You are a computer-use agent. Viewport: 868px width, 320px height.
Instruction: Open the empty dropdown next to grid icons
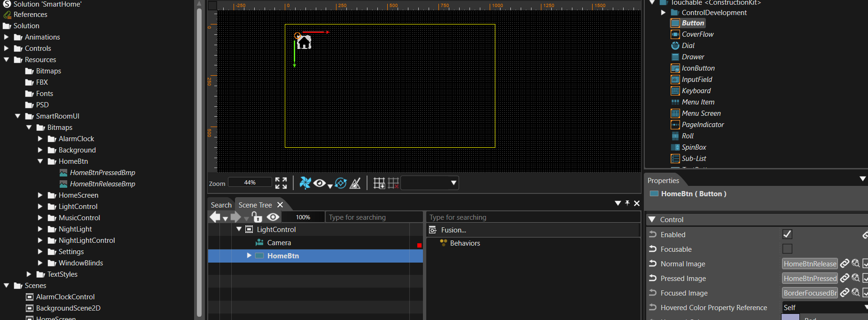click(x=430, y=183)
